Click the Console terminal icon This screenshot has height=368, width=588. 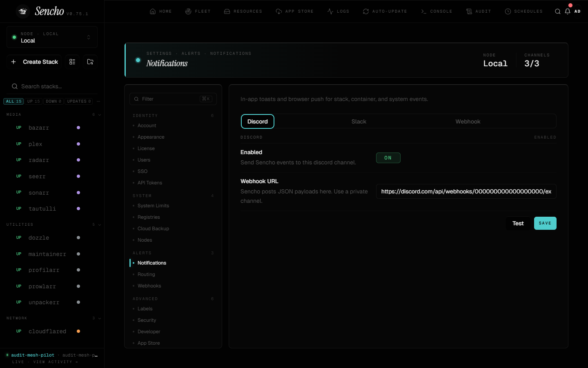(x=423, y=11)
